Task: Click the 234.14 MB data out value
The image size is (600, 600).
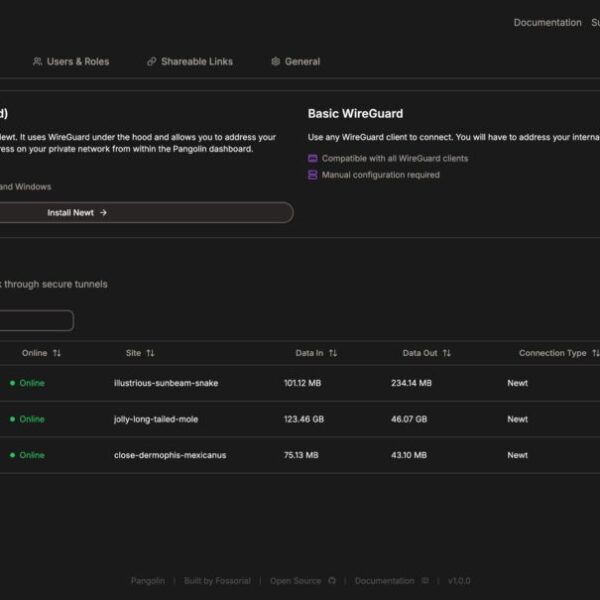Action: 411,383
